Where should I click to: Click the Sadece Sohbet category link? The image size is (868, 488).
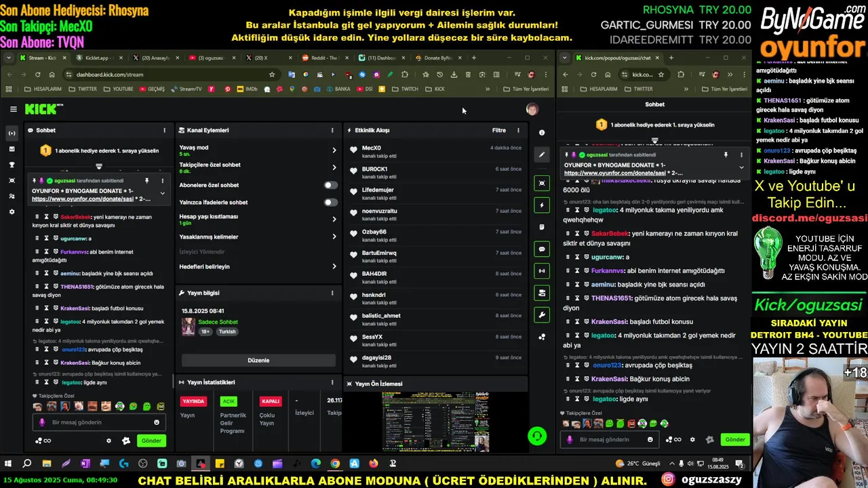pyautogui.click(x=218, y=322)
